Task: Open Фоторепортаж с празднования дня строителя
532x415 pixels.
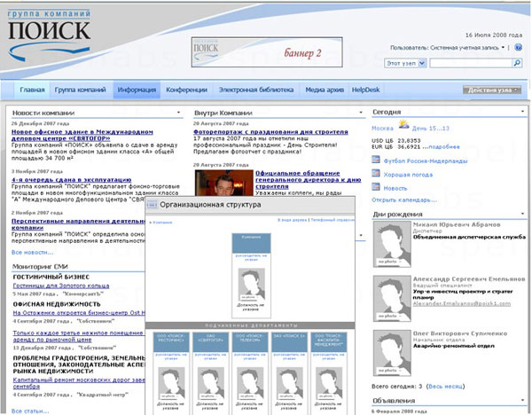Action: (270, 131)
